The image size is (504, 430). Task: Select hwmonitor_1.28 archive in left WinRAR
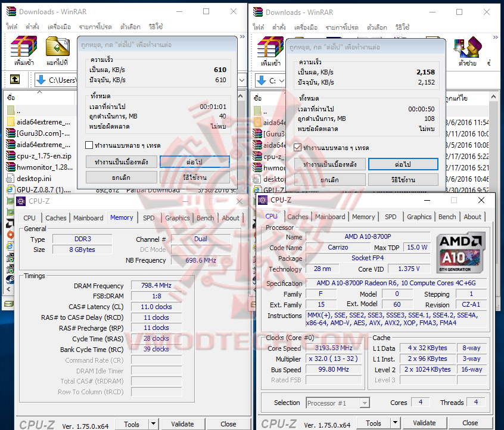(x=39, y=167)
